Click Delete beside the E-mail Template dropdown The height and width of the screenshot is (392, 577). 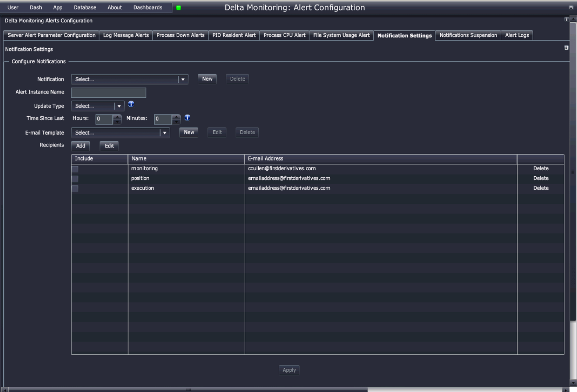click(x=247, y=132)
